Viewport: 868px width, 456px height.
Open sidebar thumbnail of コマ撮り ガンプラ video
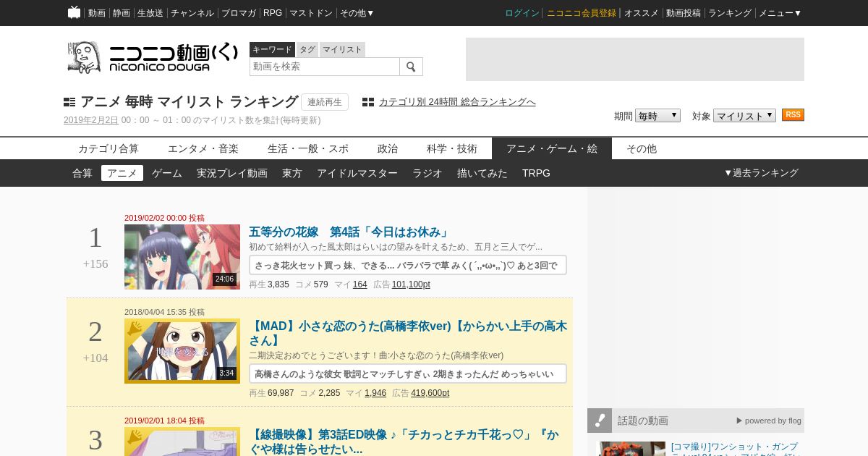(x=631, y=449)
